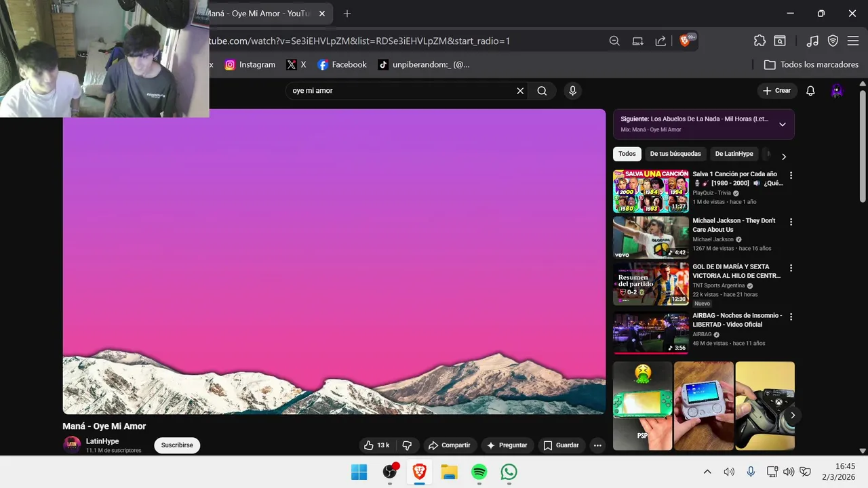Open Spotify from the taskbar

coord(479,472)
